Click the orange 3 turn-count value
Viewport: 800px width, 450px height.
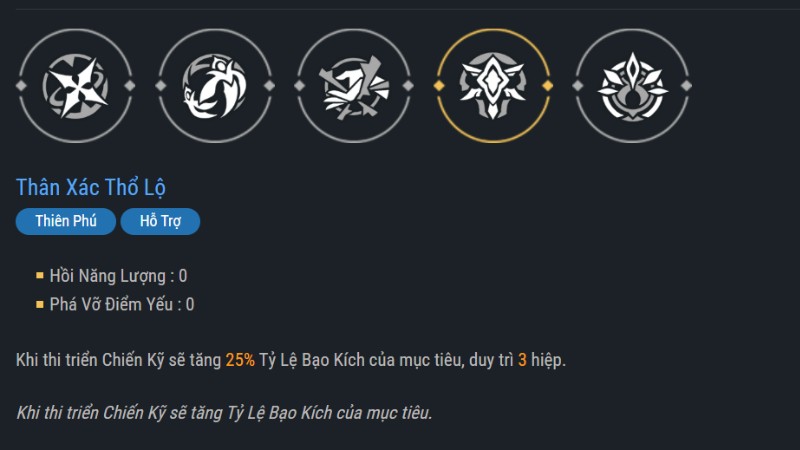pyautogui.click(x=522, y=360)
